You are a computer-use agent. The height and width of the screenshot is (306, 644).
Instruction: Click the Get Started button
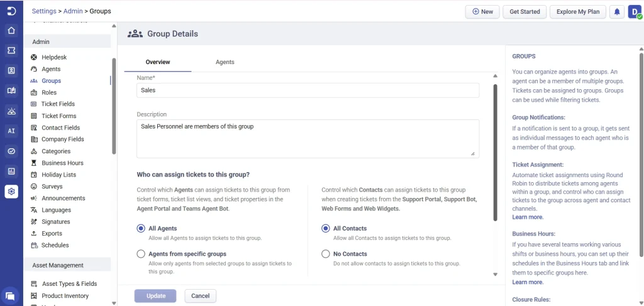[525, 12]
